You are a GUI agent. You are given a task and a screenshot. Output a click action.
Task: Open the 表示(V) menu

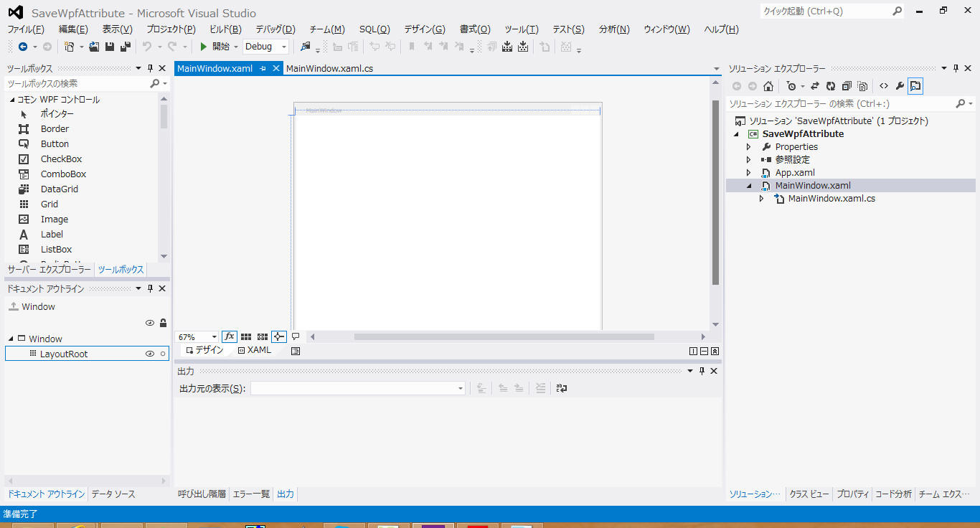pyautogui.click(x=117, y=29)
